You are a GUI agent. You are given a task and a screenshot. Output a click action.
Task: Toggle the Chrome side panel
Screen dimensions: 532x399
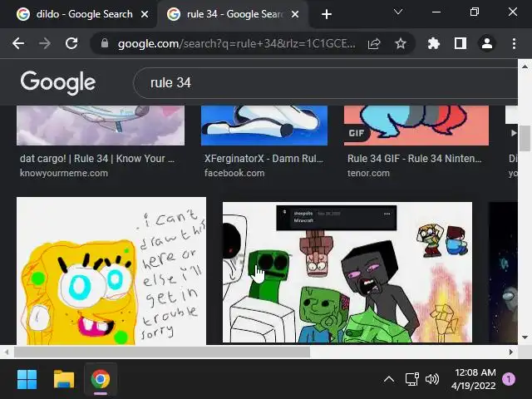[x=460, y=43]
